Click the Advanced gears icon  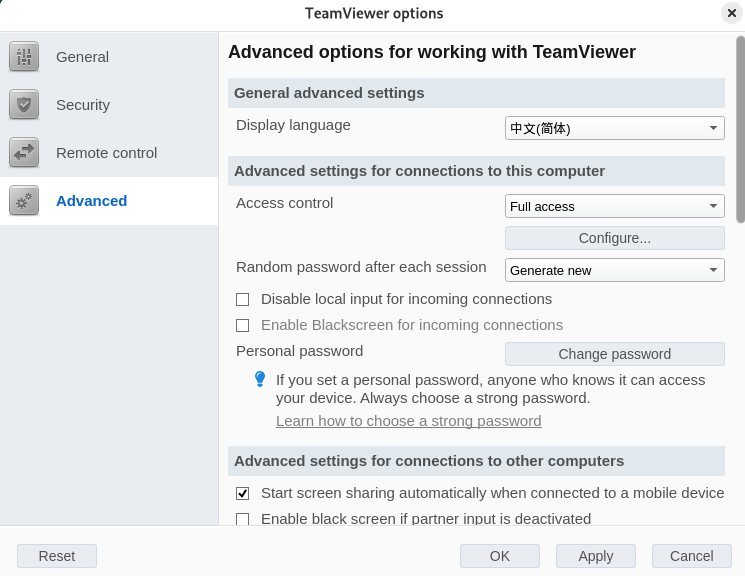tap(24, 201)
